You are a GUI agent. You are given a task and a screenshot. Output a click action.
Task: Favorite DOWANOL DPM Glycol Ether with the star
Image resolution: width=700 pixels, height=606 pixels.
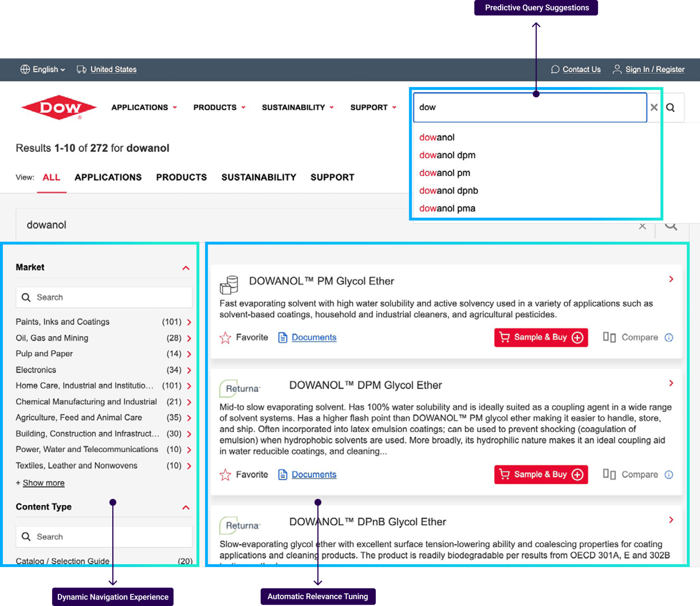point(225,475)
